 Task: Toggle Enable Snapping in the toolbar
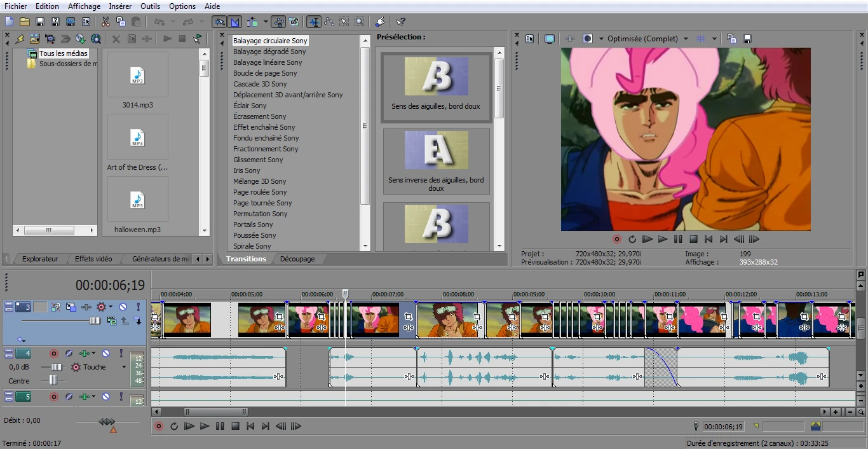point(219,22)
